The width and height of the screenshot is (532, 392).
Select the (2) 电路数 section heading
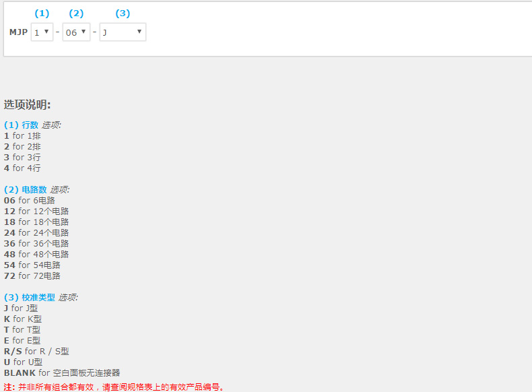26,189
